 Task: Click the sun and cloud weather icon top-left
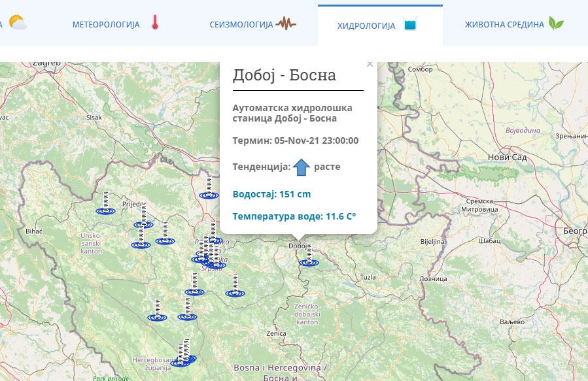point(18,23)
